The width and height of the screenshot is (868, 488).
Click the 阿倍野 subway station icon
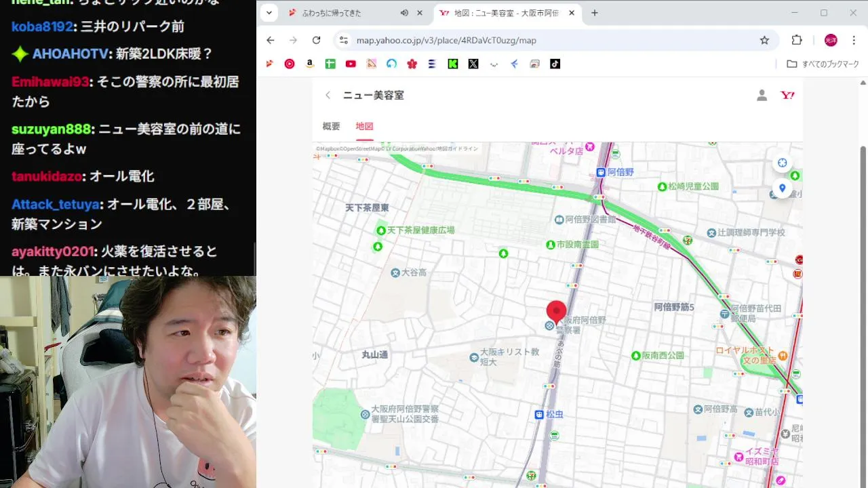pyautogui.click(x=600, y=172)
